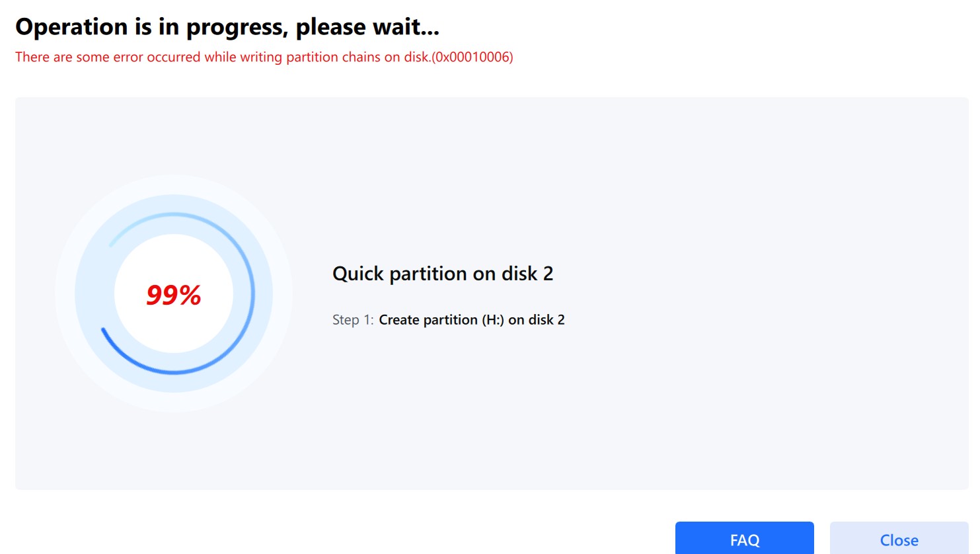Click the red 99% percentage text

coord(173,295)
